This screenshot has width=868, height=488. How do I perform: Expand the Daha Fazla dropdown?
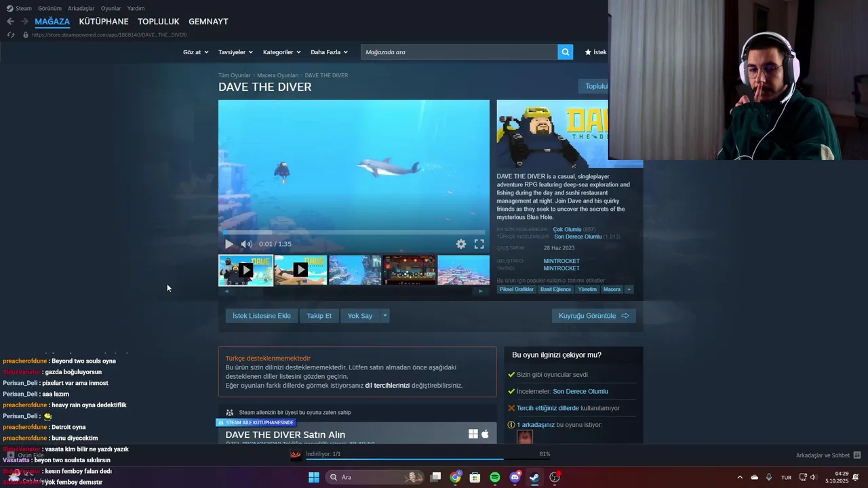point(329,52)
